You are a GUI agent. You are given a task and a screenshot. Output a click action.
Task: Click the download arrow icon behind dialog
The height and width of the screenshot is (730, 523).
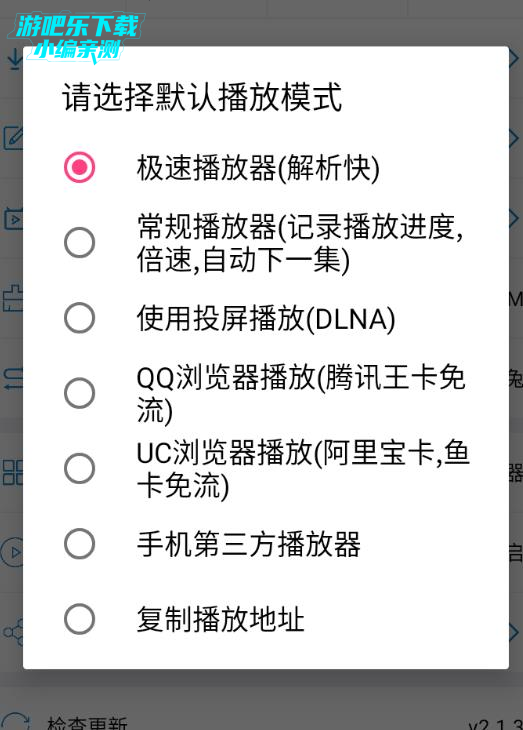pyautogui.click(x=14, y=60)
